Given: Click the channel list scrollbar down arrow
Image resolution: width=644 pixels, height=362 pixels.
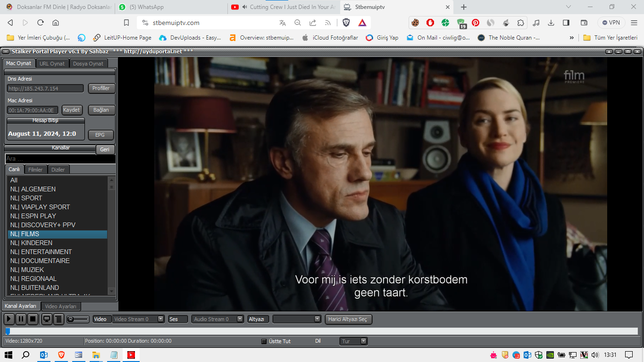Looking at the screenshot, I should 111,291.
